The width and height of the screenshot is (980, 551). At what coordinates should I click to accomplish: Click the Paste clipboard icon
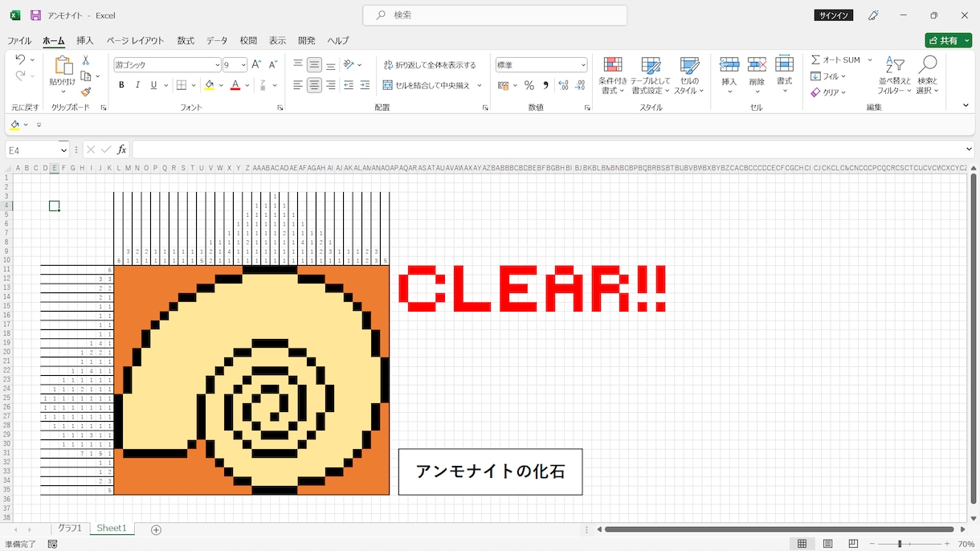click(x=63, y=66)
